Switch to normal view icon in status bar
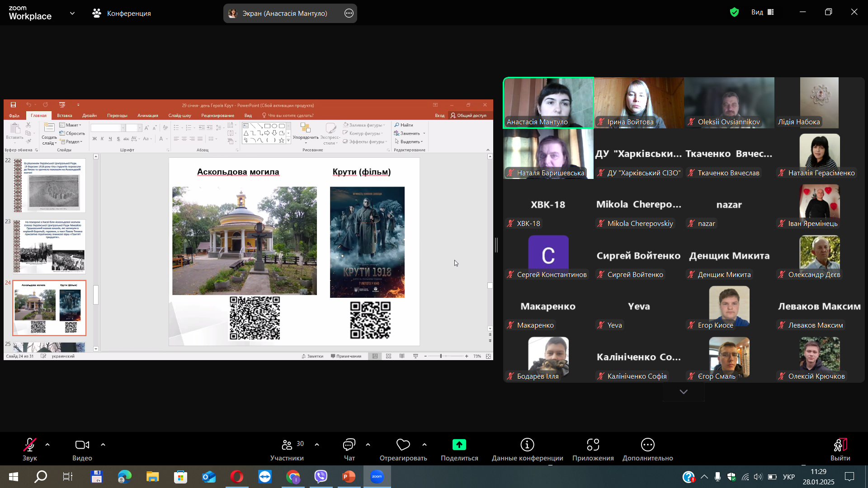 [375, 357]
